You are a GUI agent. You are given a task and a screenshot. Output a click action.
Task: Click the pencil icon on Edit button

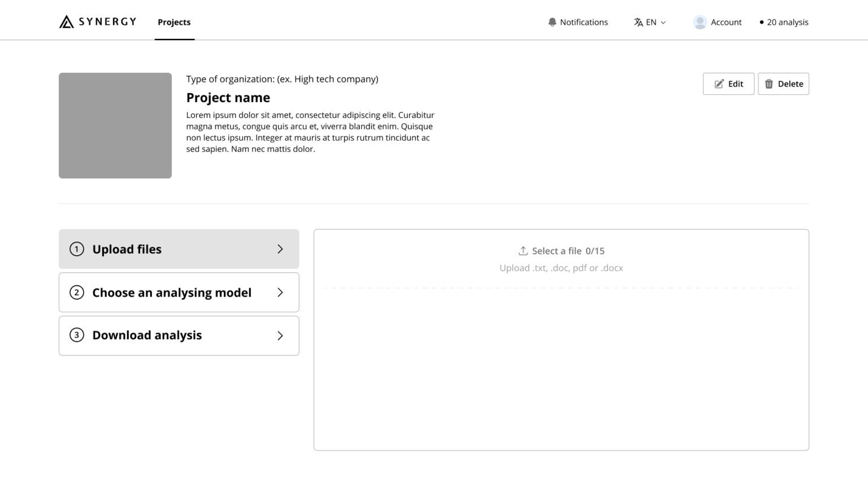718,84
